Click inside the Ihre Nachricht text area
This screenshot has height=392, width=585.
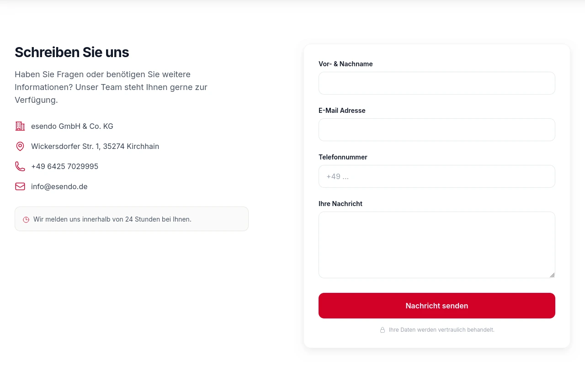click(436, 245)
